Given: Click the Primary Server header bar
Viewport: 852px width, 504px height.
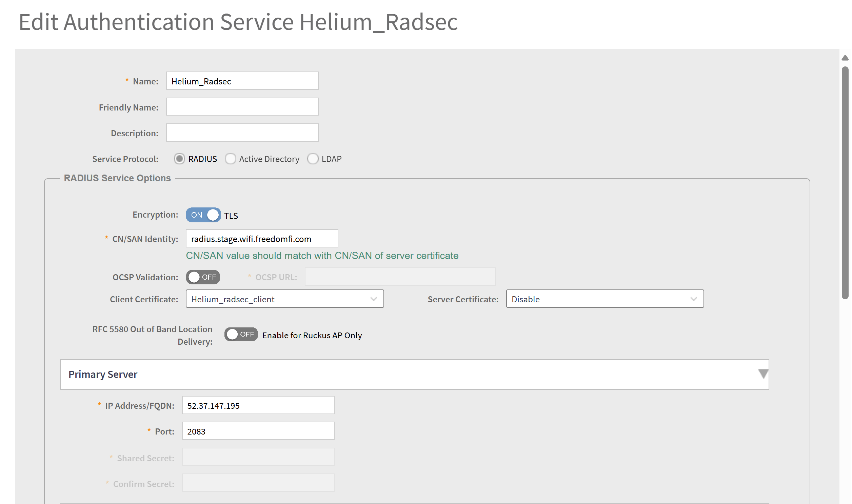Looking at the screenshot, I should pyautogui.click(x=408, y=374).
